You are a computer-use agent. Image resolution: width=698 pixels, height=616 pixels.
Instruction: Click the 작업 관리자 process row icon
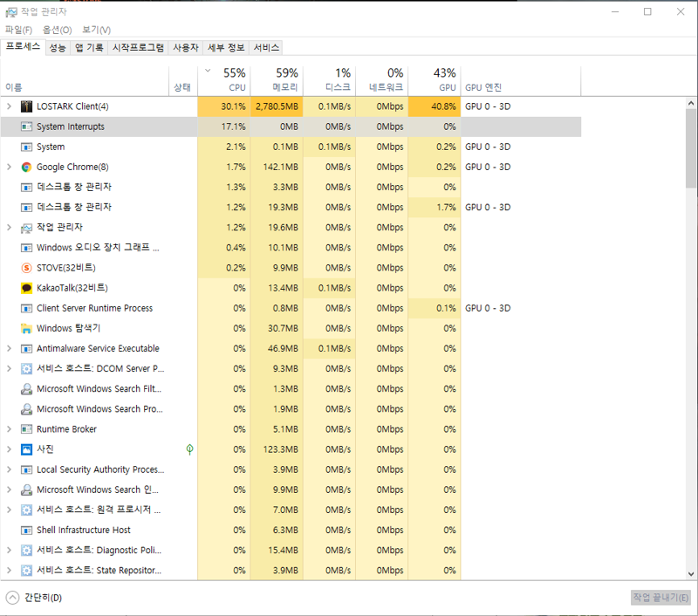click(27, 228)
